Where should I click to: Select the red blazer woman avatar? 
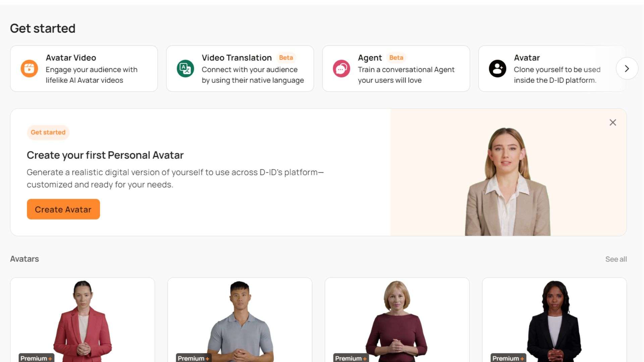[x=83, y=320]
